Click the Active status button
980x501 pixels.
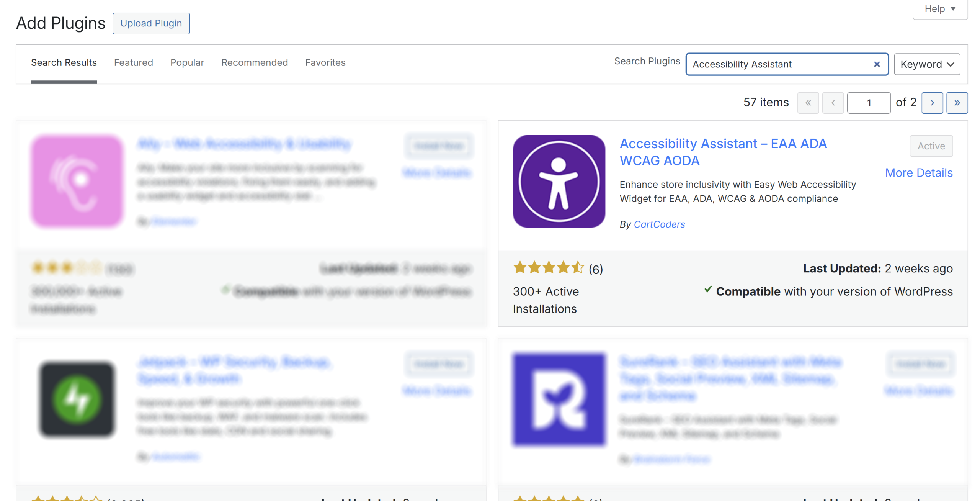[931, 146]
